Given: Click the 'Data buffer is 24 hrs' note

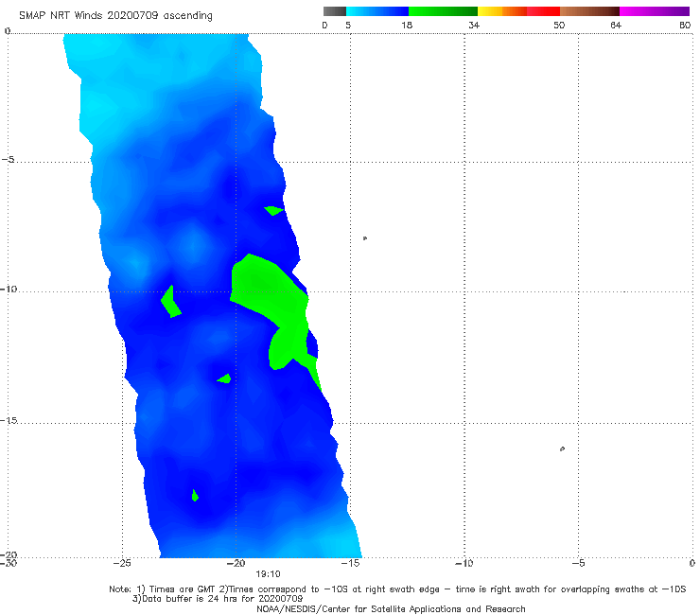Looking at the screenshot, I should (x=218, y=599).
